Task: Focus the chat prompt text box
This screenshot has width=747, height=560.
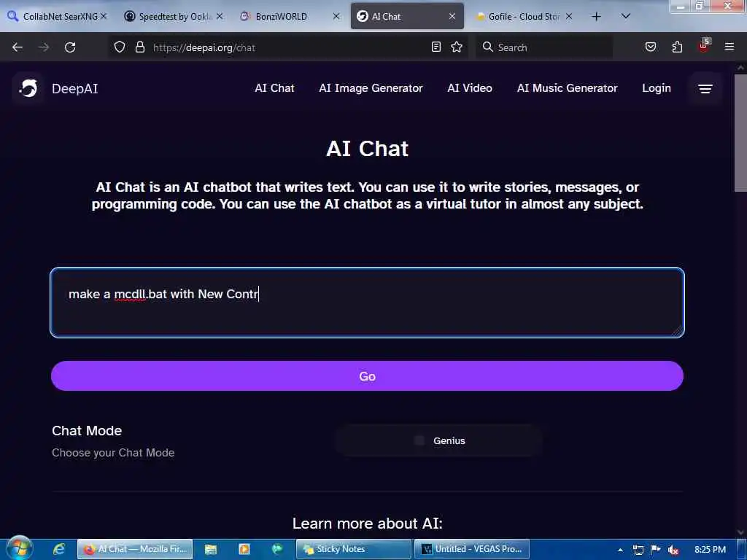Action: coord(367,303)
